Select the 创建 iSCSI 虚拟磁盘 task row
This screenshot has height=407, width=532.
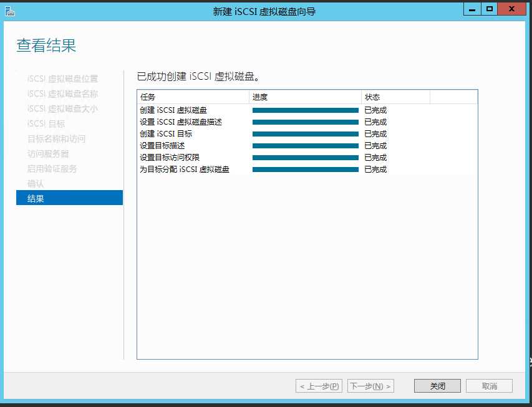click(x=307, y=110)
